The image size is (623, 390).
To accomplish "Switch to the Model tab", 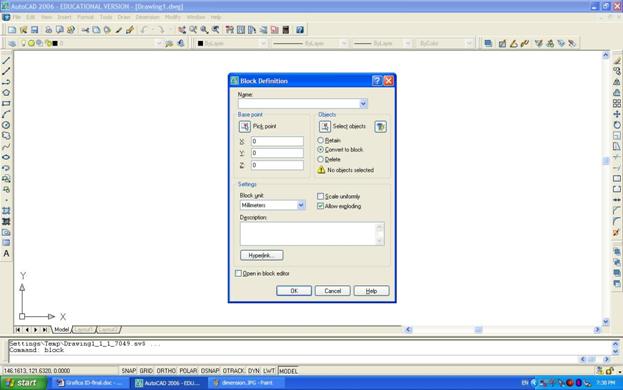I will (61, 330).
